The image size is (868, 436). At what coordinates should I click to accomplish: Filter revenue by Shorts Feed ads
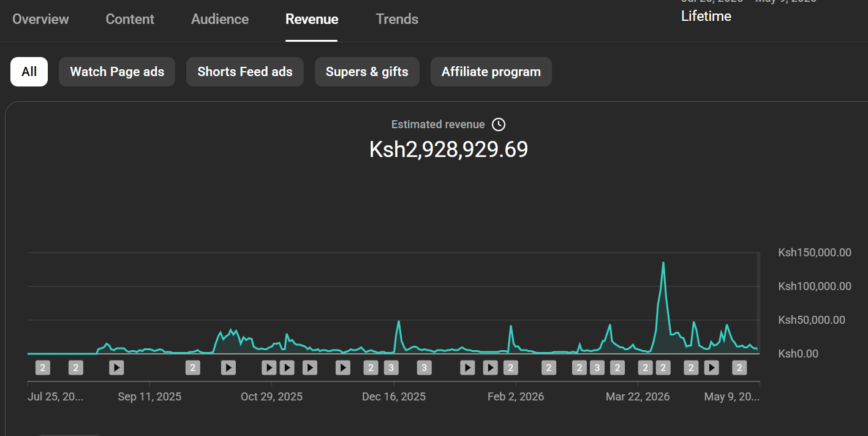(x=245, y=72)
